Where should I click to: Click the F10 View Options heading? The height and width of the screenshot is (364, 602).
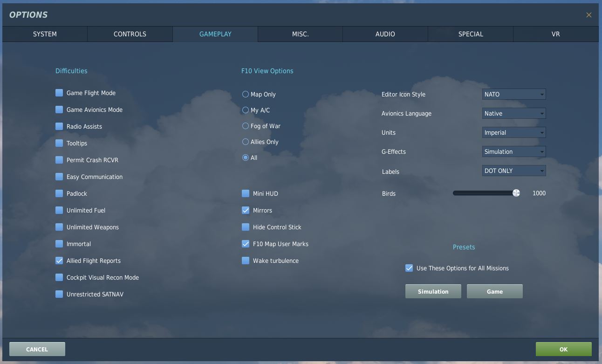[267, 71]
